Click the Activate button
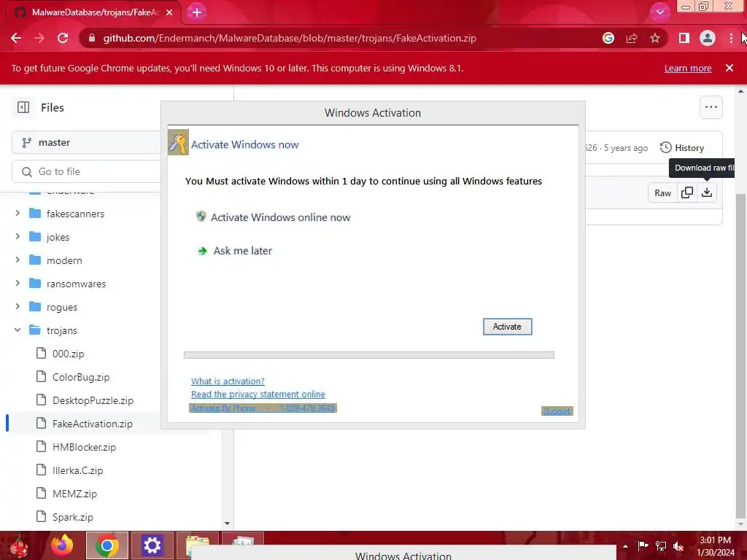Viewport: 747px width, 560px height. point(508,327)
